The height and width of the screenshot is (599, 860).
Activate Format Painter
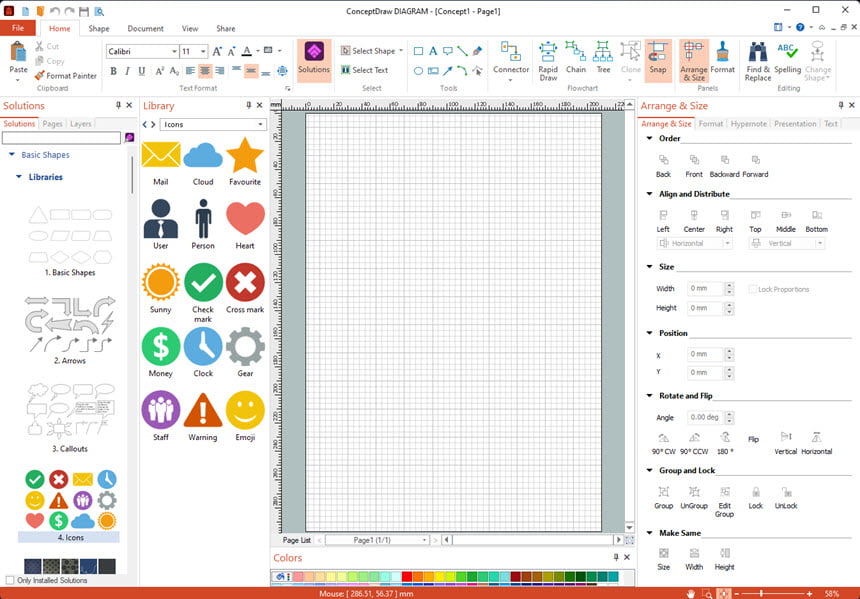point(65,76)
